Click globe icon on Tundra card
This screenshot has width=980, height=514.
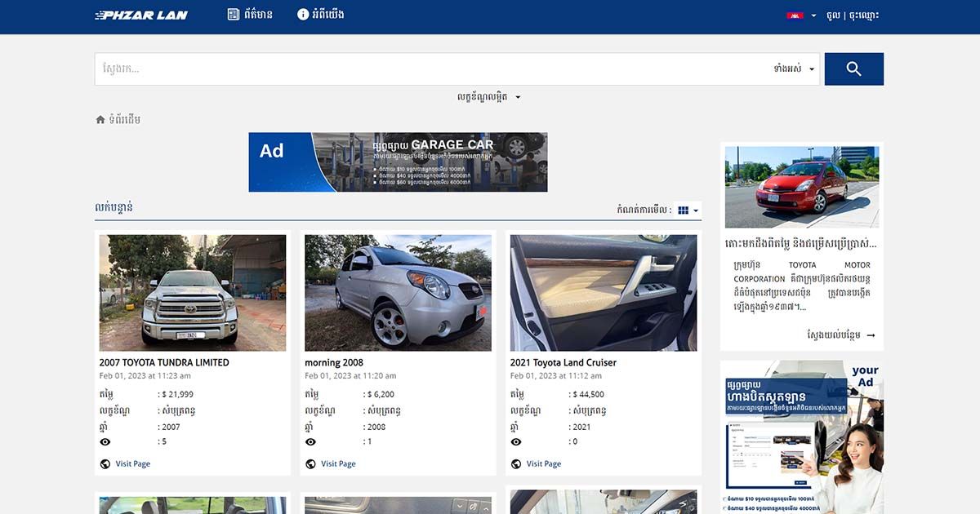tap(105, 463)
